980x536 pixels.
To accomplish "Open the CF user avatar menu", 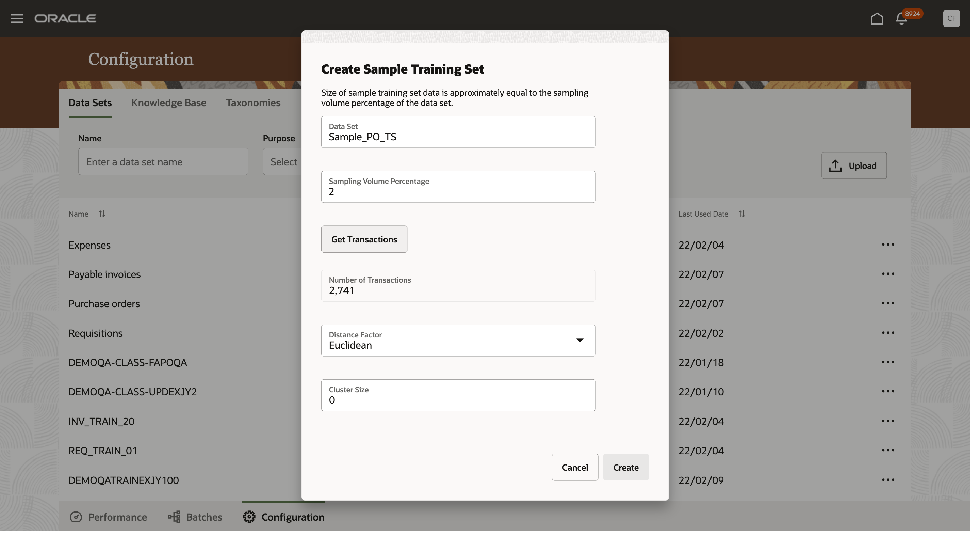I will coord(951,18).
